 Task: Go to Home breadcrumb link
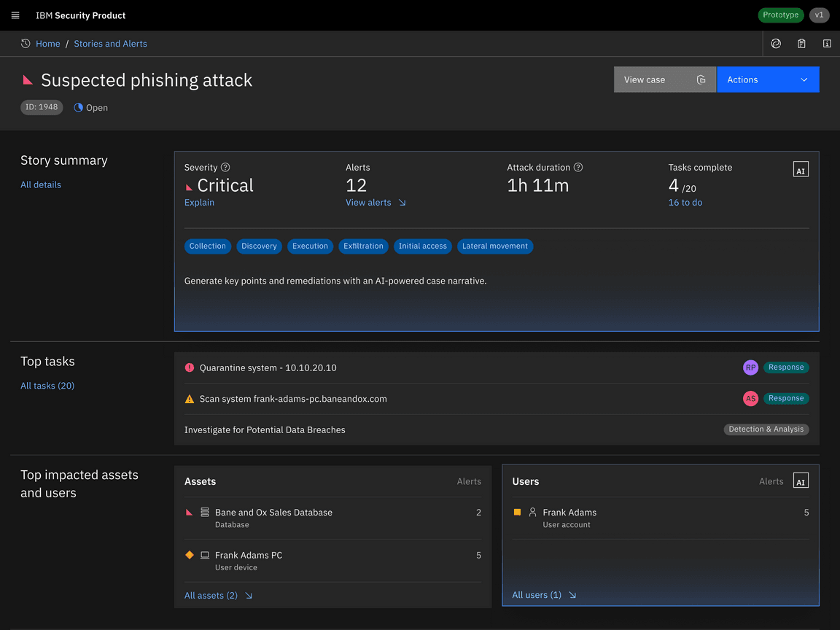click(x=48, y=44)
